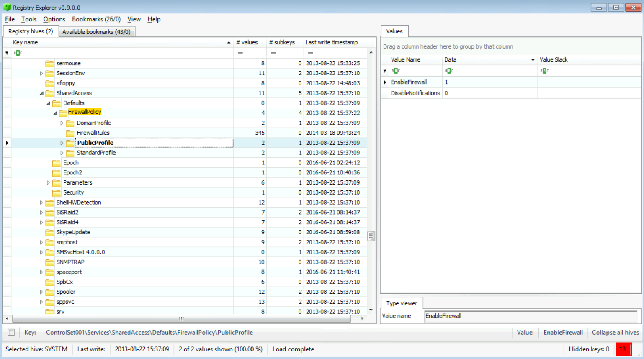
Task: Click Value Slack filter operator icon
Action: [x=544, y=71]
